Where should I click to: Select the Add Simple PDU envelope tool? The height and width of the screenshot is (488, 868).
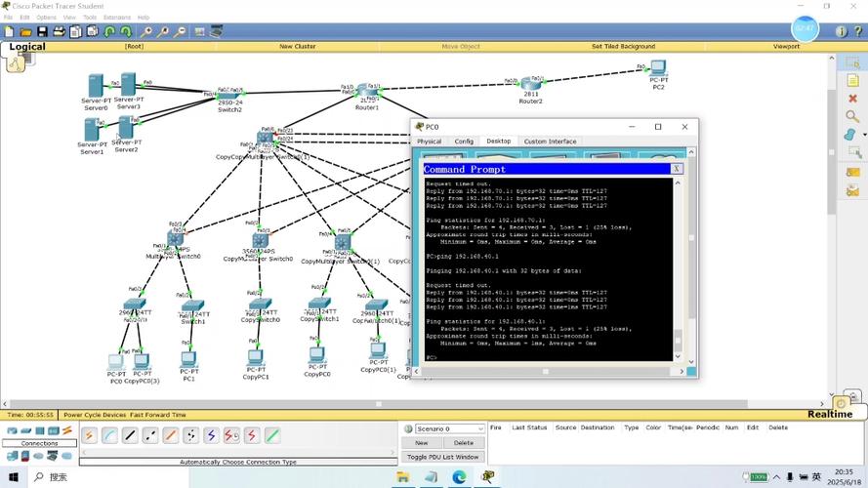(852, 172)
